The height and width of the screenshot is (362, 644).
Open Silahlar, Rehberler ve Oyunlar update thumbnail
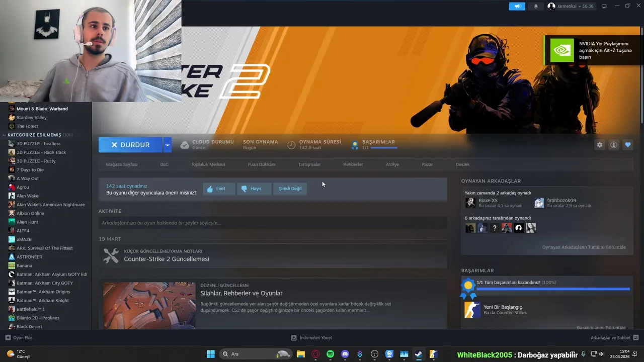click(x=149, y=305)
